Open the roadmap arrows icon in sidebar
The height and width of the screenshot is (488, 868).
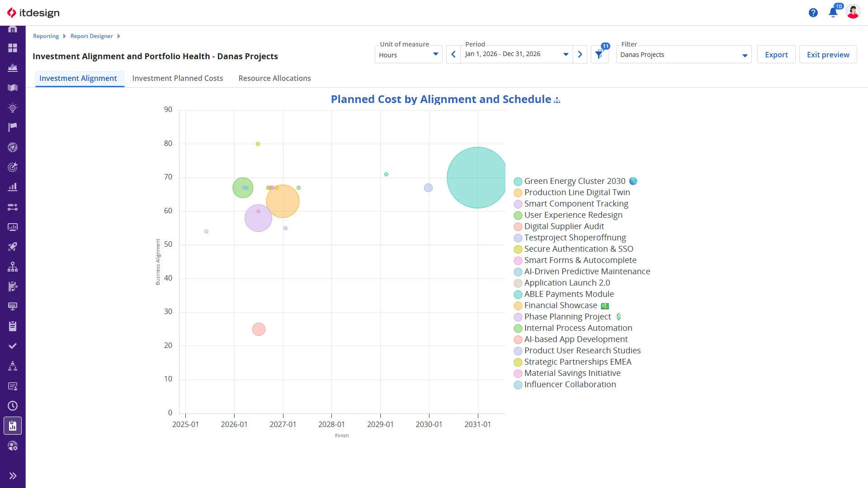point(13,207)
